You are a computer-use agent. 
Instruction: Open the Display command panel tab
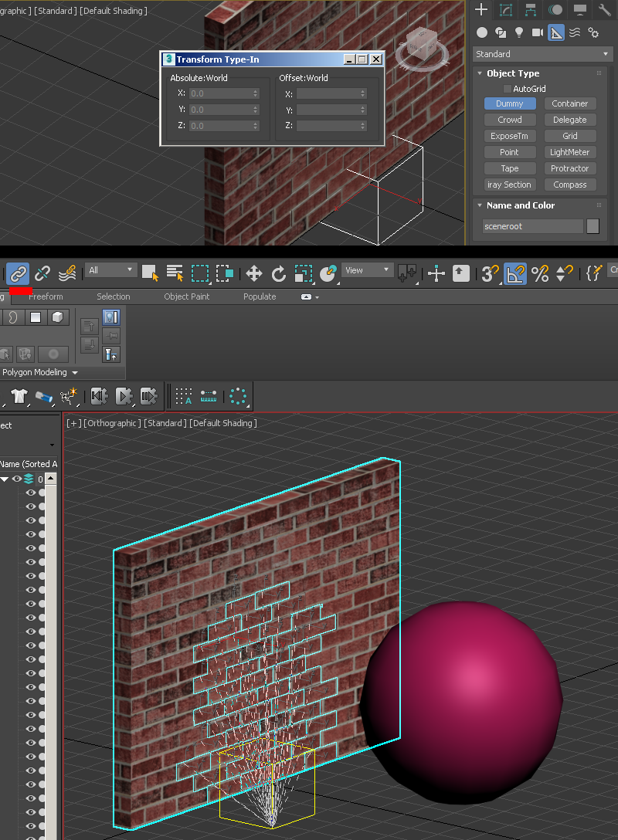pos(579,9)
